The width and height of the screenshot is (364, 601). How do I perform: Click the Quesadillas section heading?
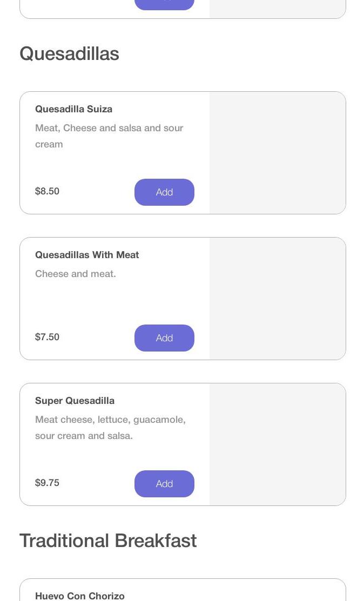[69, 54]
